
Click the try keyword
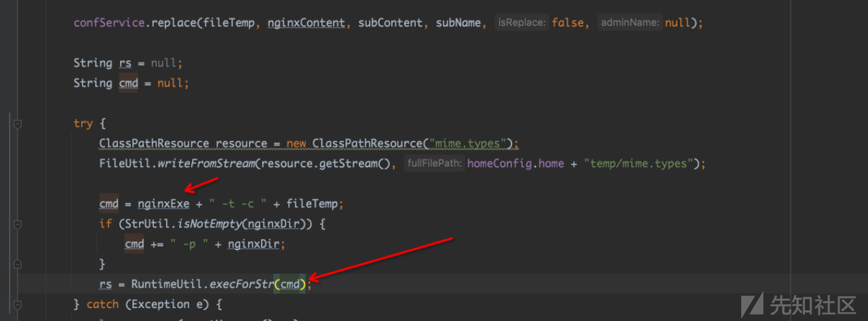click(x=83, y=123)
